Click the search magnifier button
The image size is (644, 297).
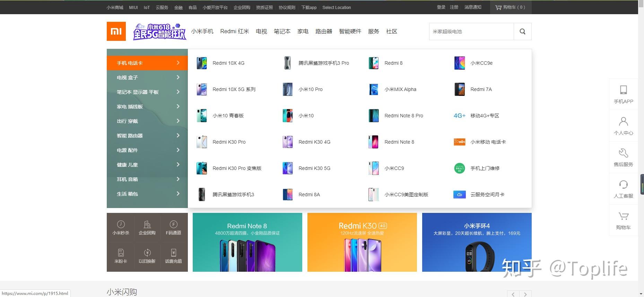tap(522, 31)
